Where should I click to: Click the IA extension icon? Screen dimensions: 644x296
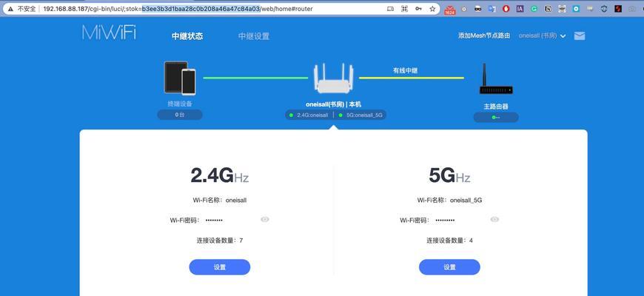point(520,9)
